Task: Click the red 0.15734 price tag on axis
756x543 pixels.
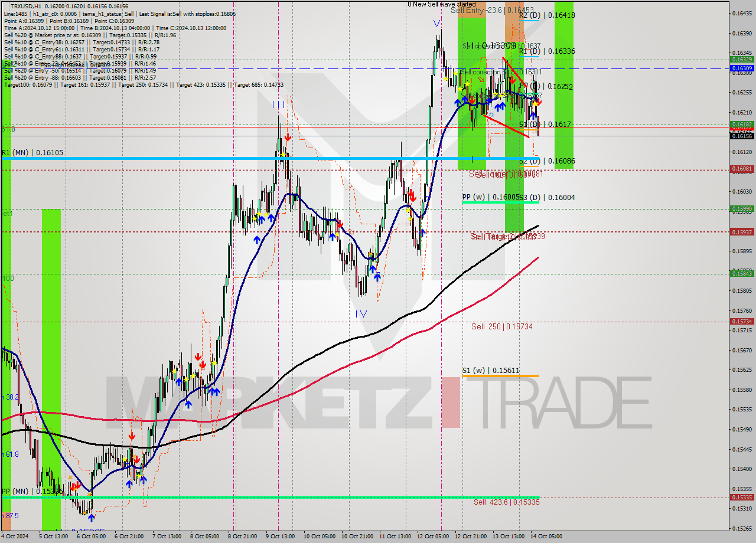Action: click(742, 321)
